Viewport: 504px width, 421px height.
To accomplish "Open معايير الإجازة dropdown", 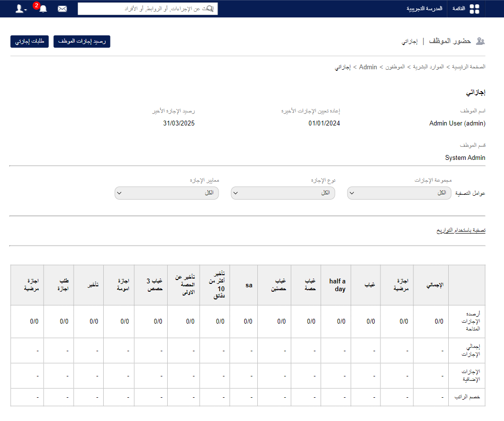I will [x=167, y=193].
